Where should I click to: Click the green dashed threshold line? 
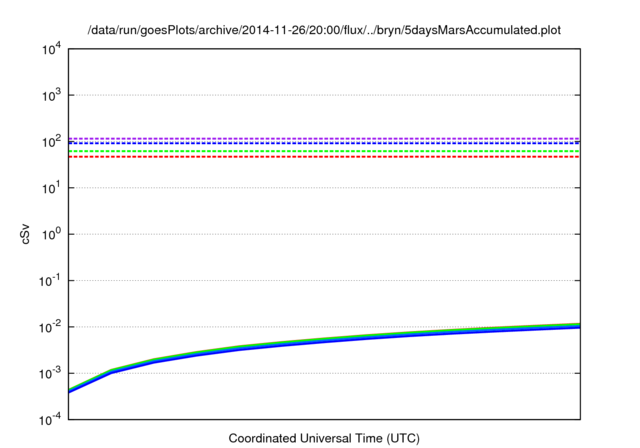point(324,151)
